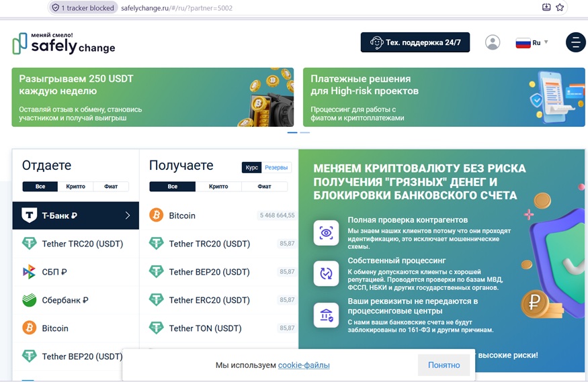The width and height of the screenshot is (588, 382).
Task: Switch to Резервы view
Action: pos(276,167)
